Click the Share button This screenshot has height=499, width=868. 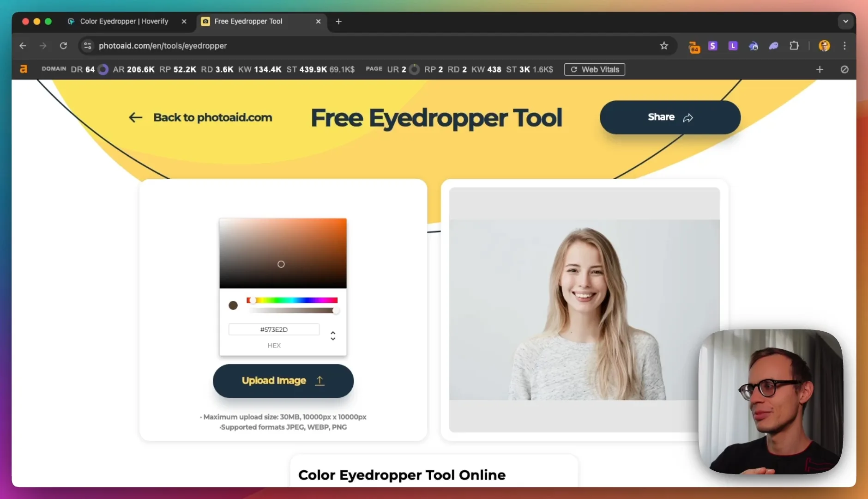coord(670,117)
